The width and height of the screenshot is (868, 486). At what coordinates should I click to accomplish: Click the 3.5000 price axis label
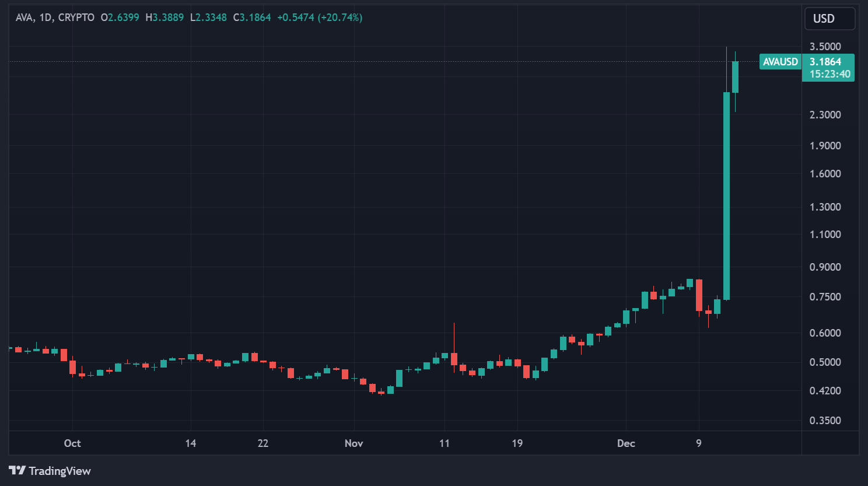click(x=825, y=47)
